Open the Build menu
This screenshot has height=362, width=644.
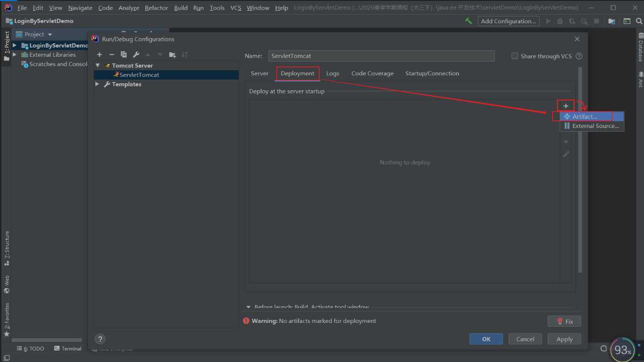point(181,8)
